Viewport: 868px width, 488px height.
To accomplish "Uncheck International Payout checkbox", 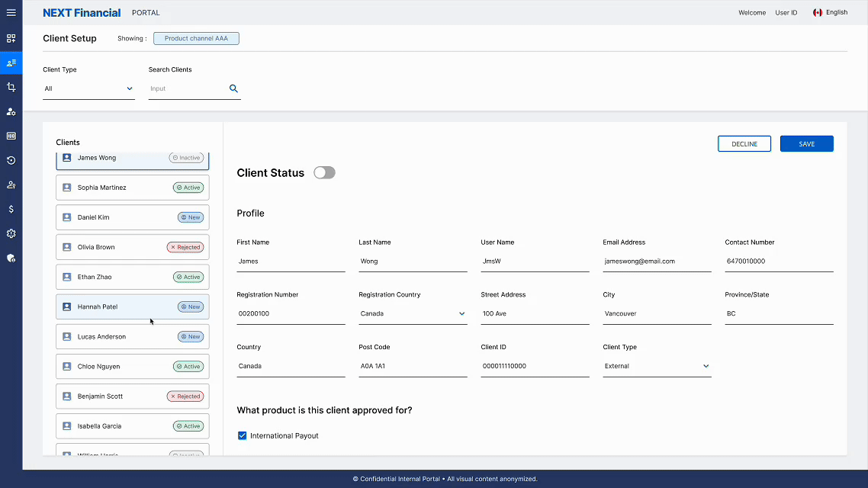I will click(x=242, y=435).
